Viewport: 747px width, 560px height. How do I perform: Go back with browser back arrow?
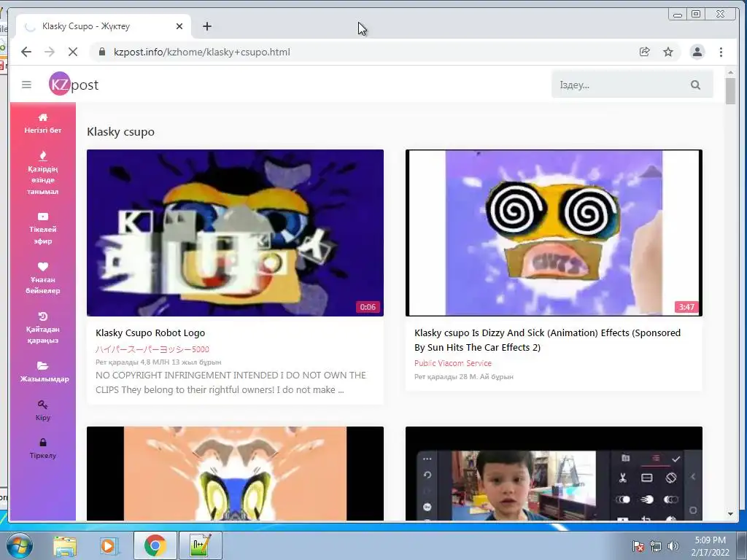pyautogui.click(x=26, y=52)
